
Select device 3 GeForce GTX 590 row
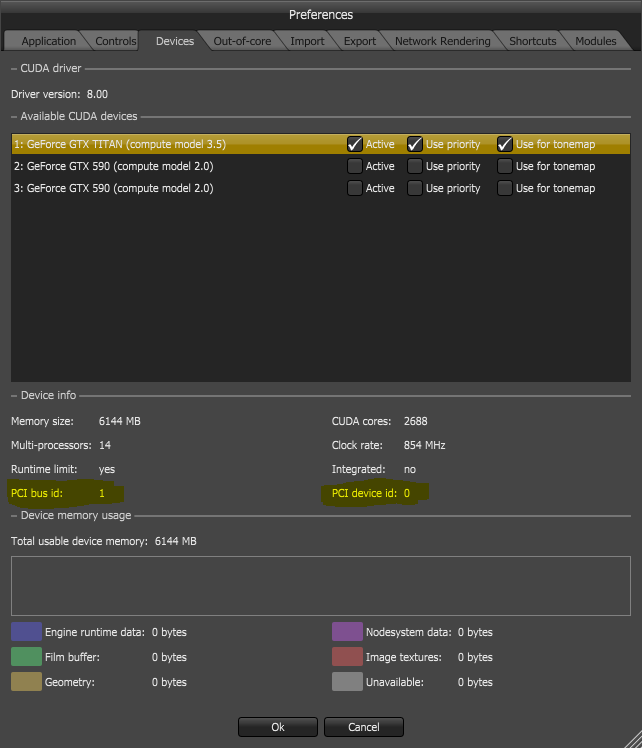[x=150, y=188]
